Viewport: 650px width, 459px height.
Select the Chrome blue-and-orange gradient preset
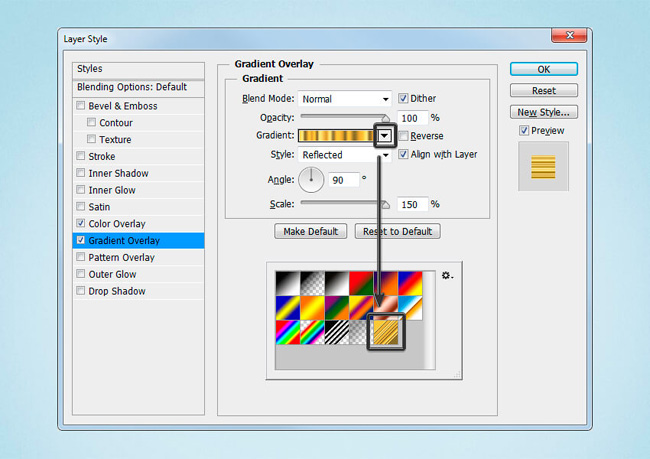click(x=410, y=308)
